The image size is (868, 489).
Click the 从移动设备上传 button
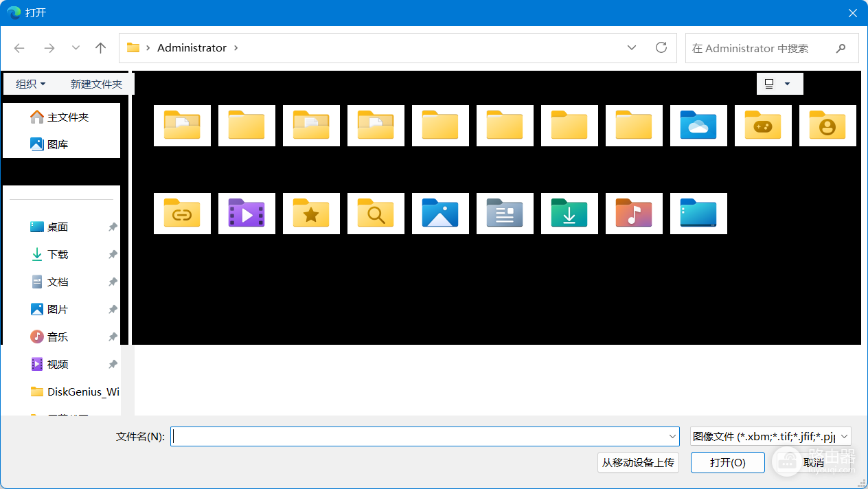pos(638,463)
